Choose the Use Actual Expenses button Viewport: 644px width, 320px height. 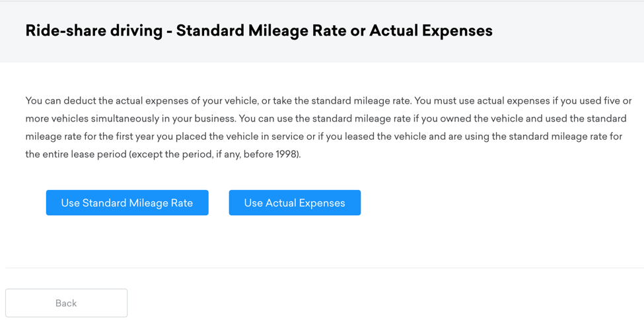pos(295,203)
